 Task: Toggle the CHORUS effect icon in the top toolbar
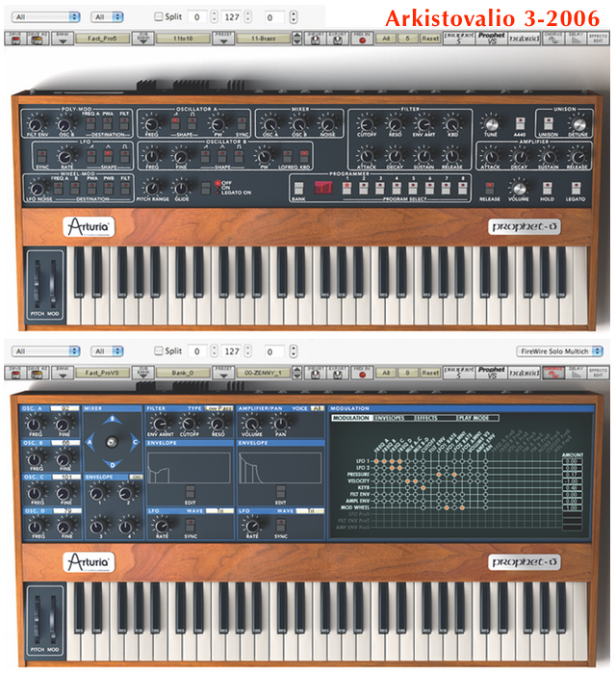(553, 39)
